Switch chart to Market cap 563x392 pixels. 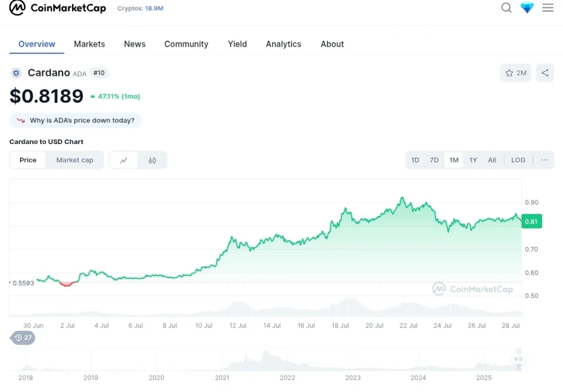[x=75, y=160]
